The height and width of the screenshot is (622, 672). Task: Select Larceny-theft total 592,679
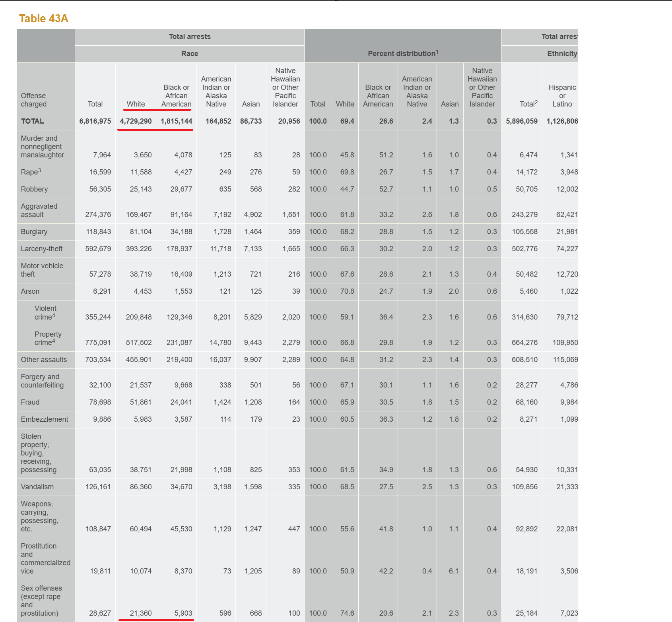[x=98, y=249]
